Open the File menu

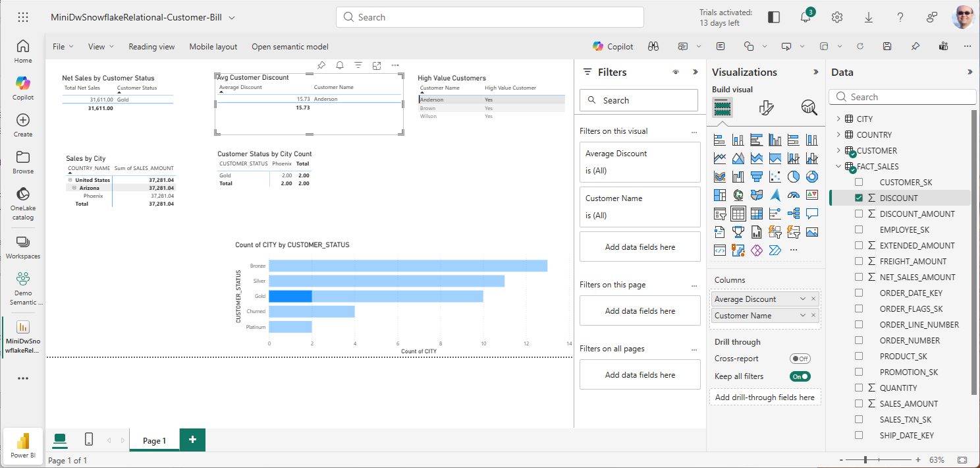[63, 46]
